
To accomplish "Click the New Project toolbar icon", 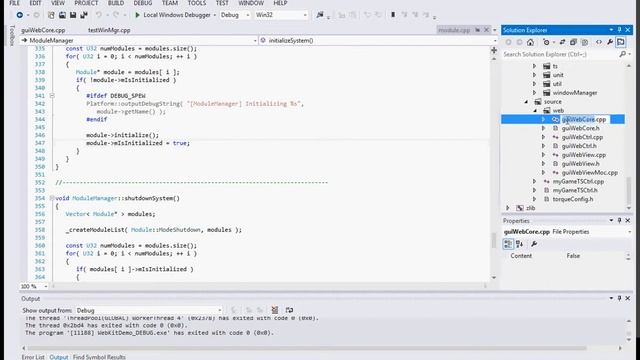I will point(51,15).
